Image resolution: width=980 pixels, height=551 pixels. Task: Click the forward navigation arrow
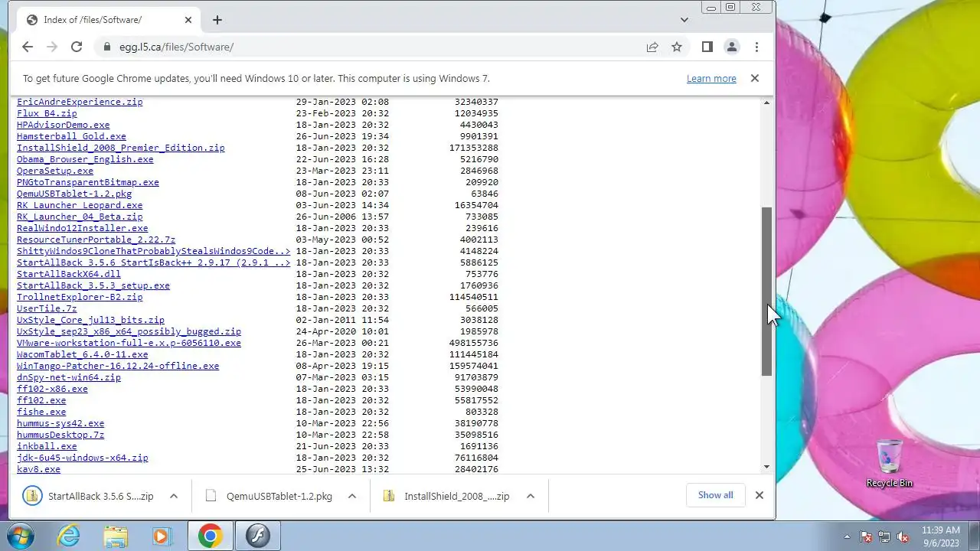pos(52,47)
